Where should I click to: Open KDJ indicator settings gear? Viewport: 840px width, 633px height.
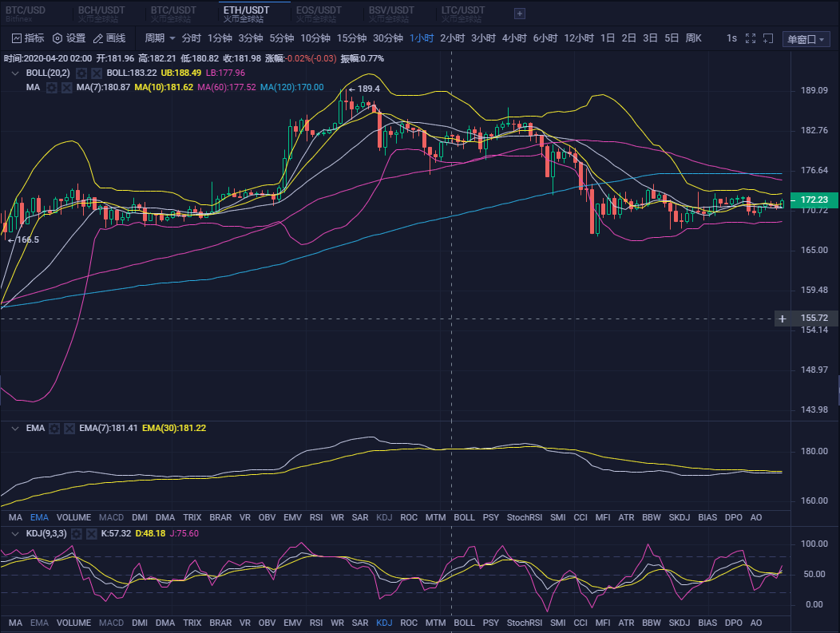coord(77,533)
